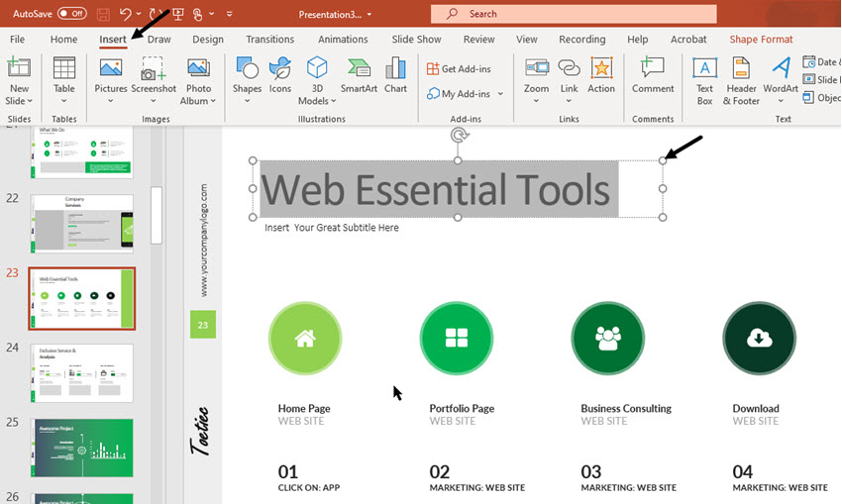The width and height of the screenshot is (842, 504).
Task: Click the Chart icon
Action: [395, 68]
